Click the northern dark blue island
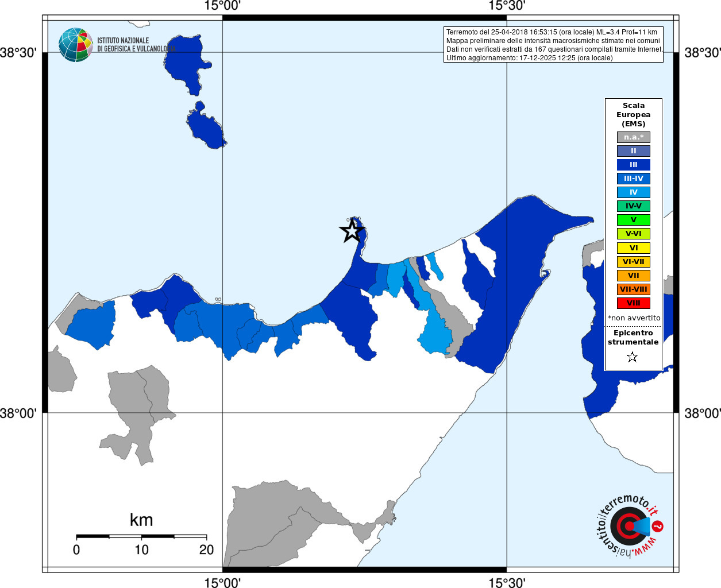Image resolution: width=721 pixels, height=588 pixels. click(185, 63)
